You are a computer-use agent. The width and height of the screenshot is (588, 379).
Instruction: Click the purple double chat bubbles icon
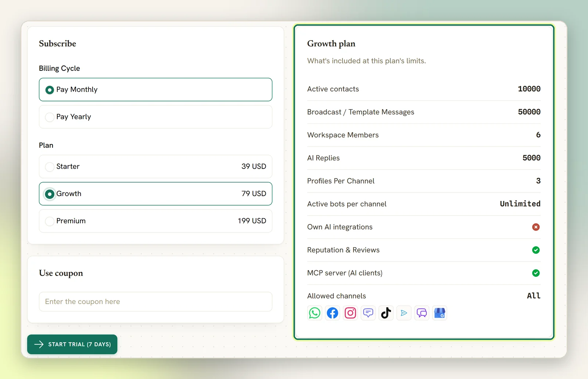pyautogui.click(x=422, y=313)
